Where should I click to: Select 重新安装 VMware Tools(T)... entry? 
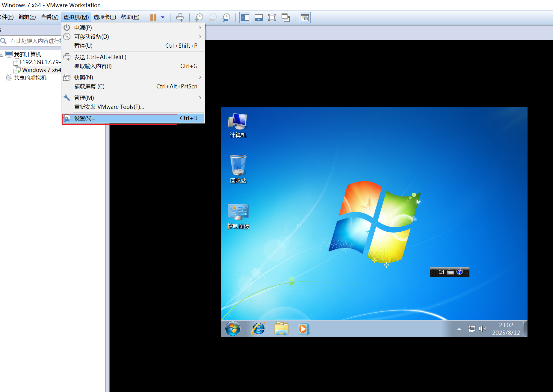133,107
